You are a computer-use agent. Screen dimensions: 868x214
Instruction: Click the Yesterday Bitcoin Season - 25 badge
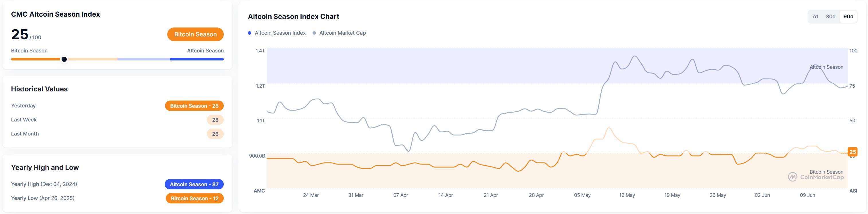194,106
